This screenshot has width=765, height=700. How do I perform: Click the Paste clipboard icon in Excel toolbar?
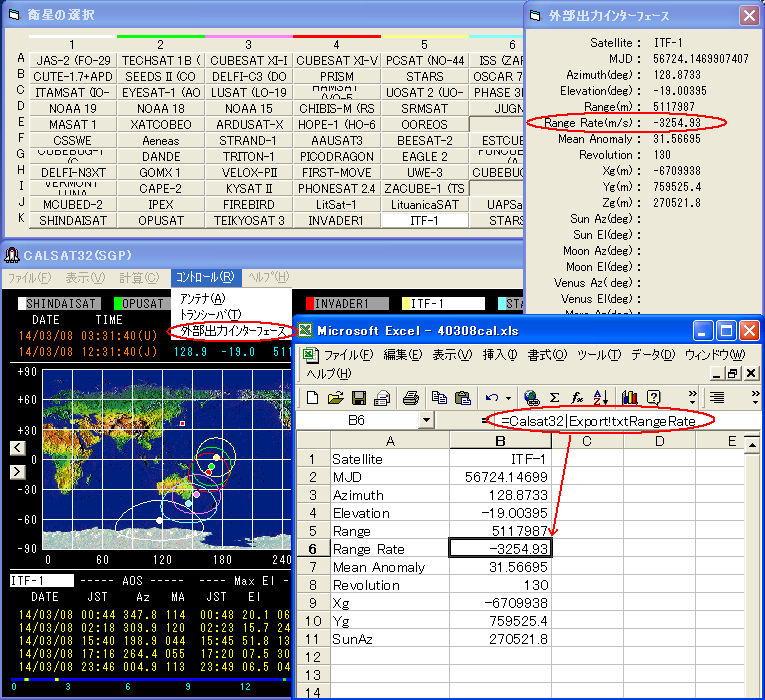tap(462, 398)
